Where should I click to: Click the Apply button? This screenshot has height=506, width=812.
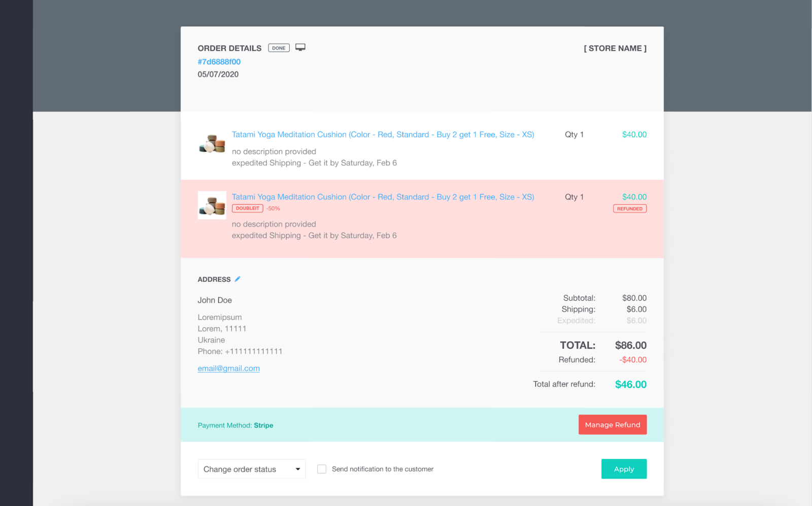click(624, 469)
